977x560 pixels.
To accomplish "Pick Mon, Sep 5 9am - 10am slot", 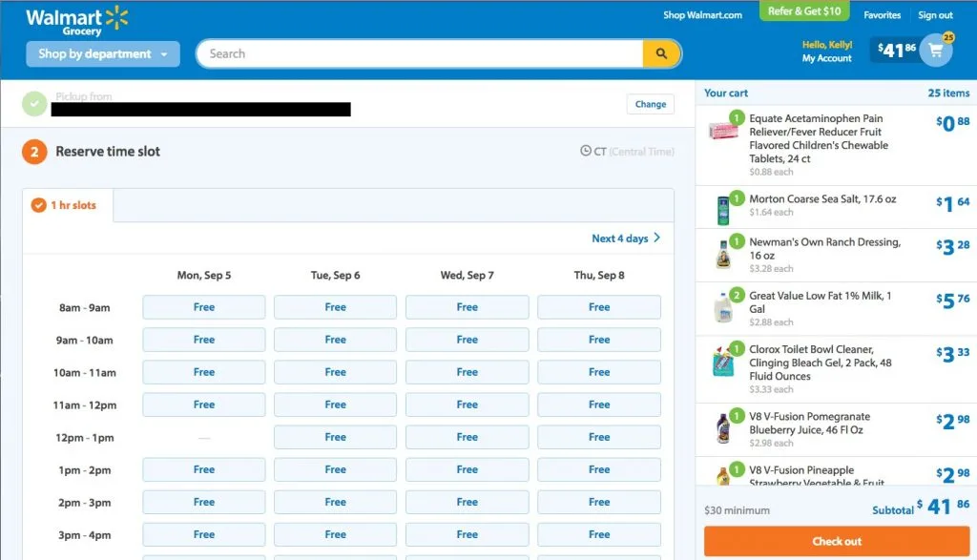I will tap(204, 340).
